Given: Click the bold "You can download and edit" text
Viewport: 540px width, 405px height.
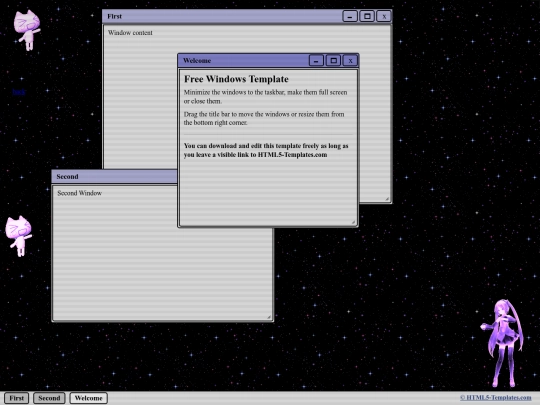Looking at the screenshot, I should click(x=266, y=150).
